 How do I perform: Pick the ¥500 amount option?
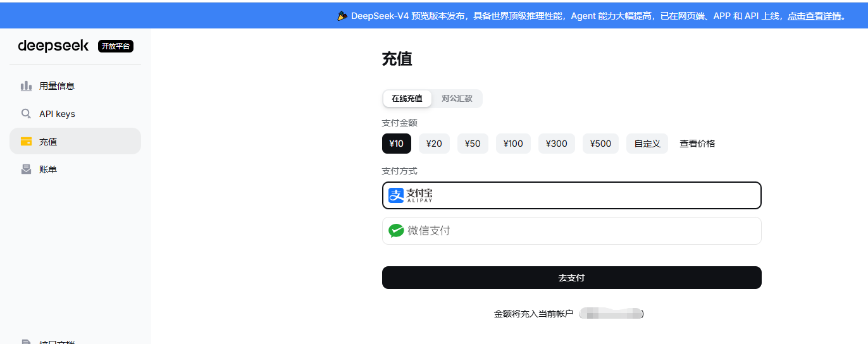[600, 144]
